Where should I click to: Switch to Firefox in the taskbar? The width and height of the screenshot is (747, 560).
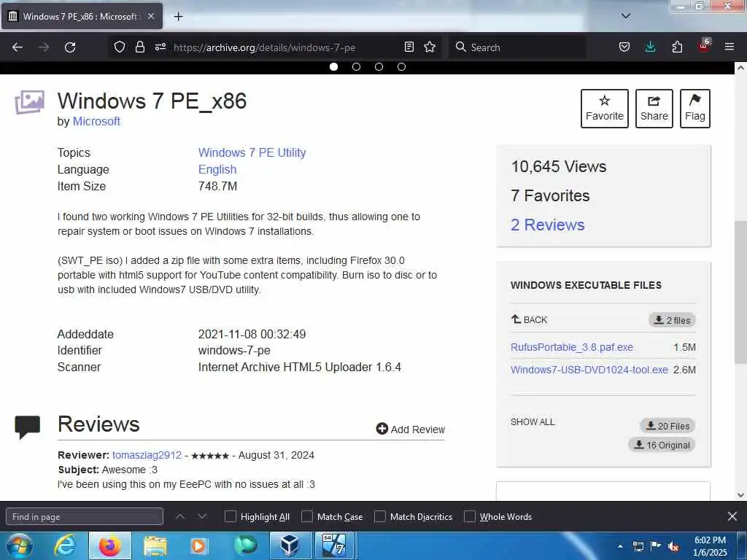click(109, 545)
